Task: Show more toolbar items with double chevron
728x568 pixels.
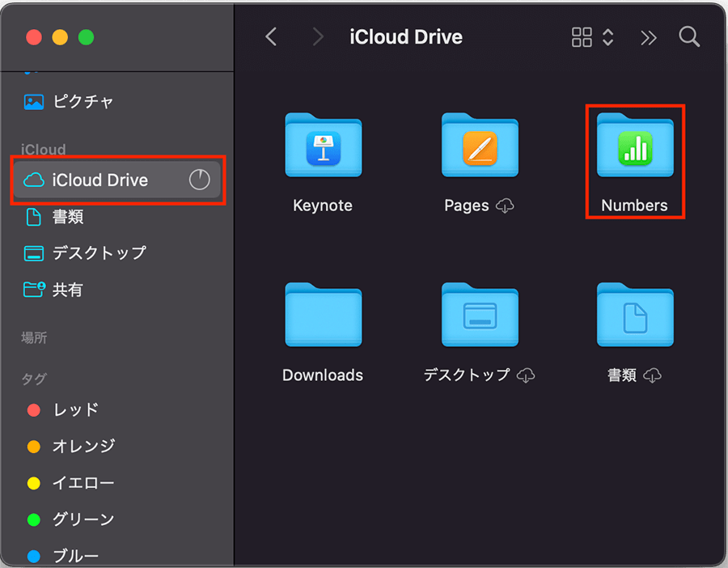Action: coord(649,37)
